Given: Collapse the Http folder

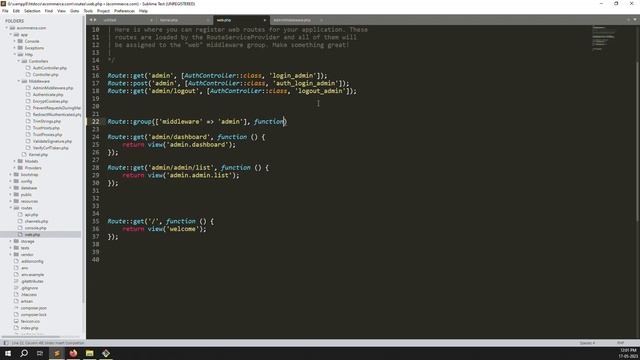Looking at the screenshot, I should [15, 54].
